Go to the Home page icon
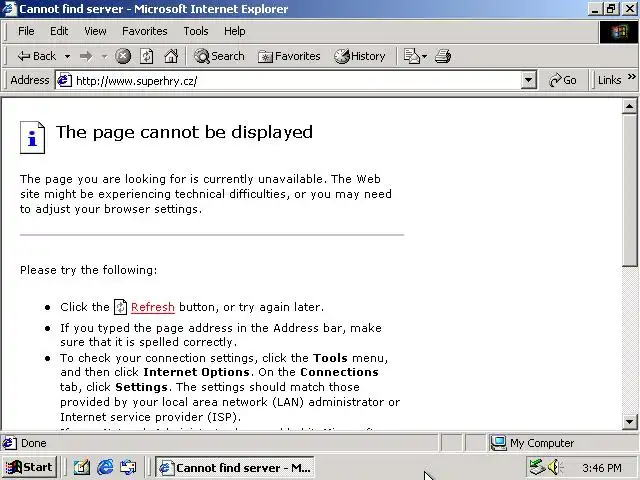Image resolution: width=640 pixels, height=480 pixels. pos(171,56)
